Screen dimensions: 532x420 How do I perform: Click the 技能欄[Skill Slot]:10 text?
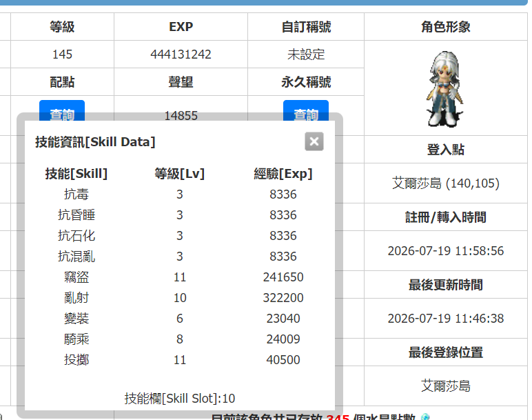coord(179,398)
